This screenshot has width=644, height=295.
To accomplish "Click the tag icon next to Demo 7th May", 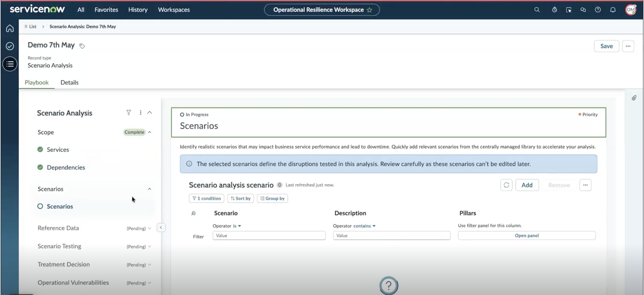I will [x=82, y=46].
